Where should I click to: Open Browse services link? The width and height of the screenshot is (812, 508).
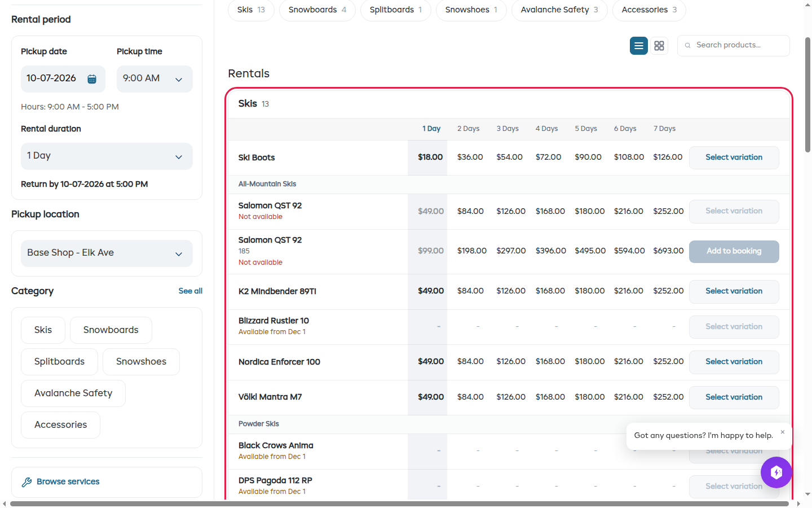pyautogui.click(x=68, y=482)
